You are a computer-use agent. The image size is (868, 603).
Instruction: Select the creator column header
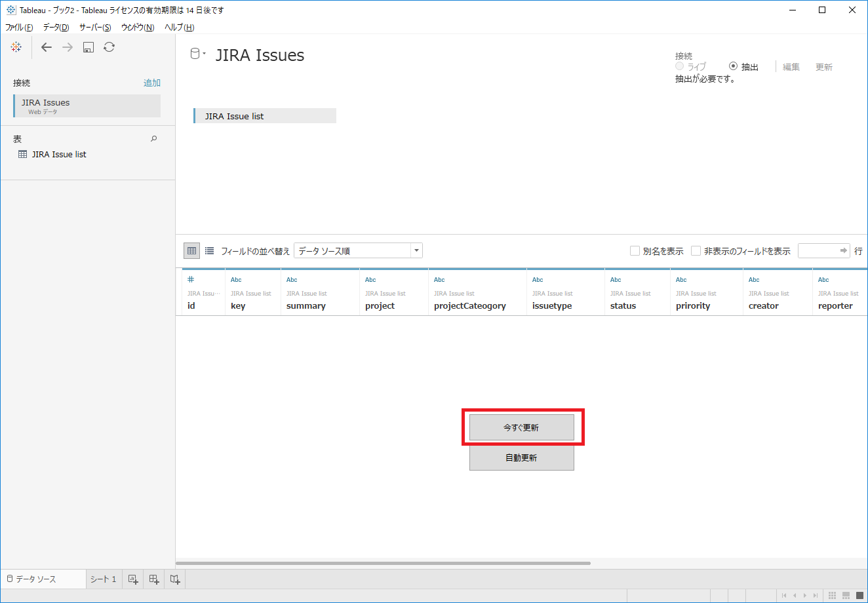[778, 292]
